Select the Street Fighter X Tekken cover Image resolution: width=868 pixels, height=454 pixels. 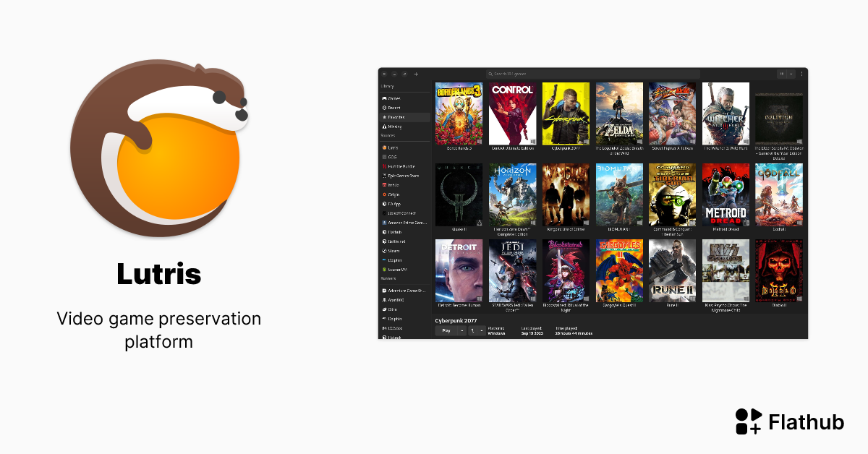672,113
